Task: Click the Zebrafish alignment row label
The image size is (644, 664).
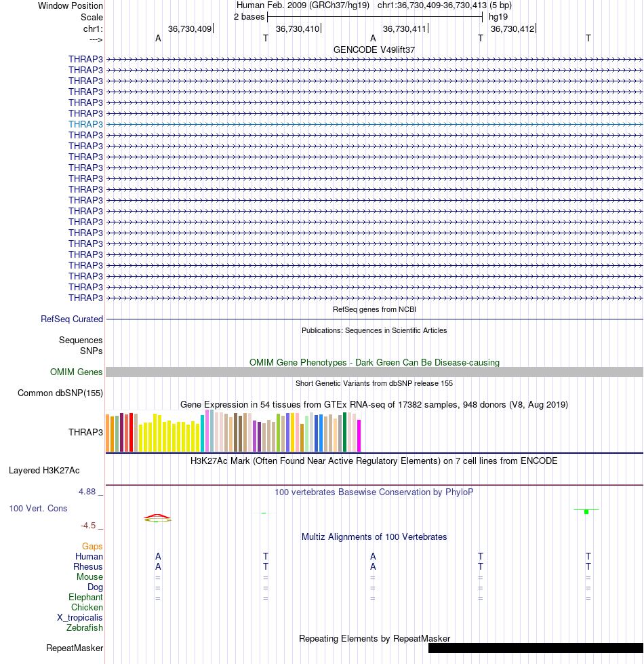Action: [x=85, y=627]
